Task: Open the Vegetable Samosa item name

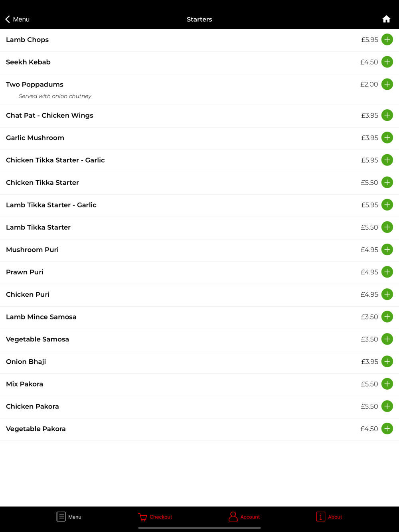Action: [x=38, y=339]
